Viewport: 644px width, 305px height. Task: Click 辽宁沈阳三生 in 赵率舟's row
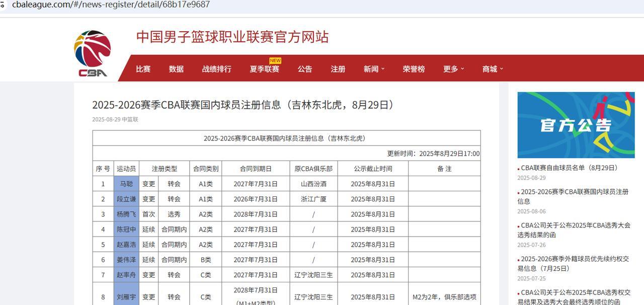tap(313, 275)
